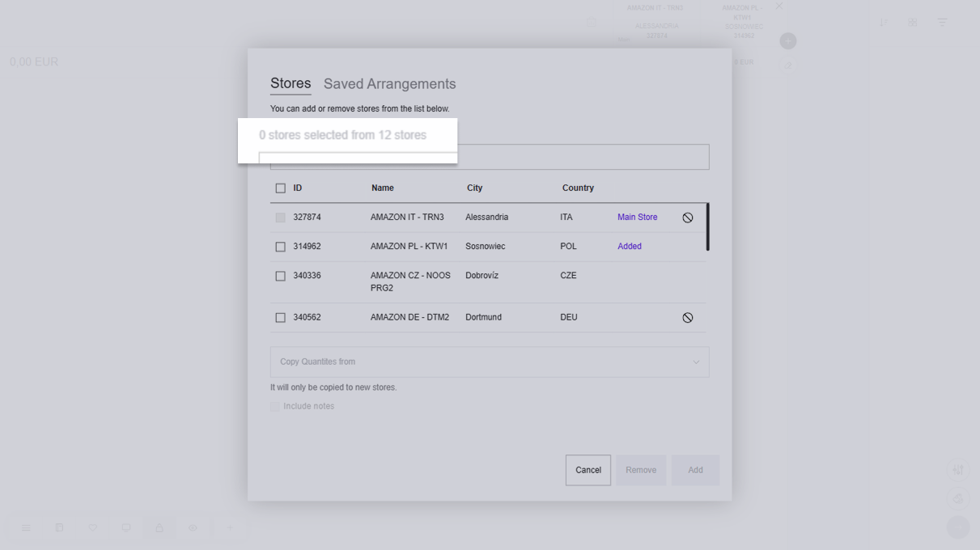Click the country code POL
The image size is (980, 550).
coord(569,247)
